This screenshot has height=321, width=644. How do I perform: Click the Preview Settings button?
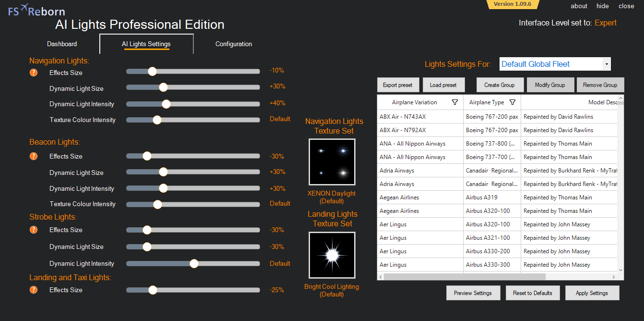point(473,293)
